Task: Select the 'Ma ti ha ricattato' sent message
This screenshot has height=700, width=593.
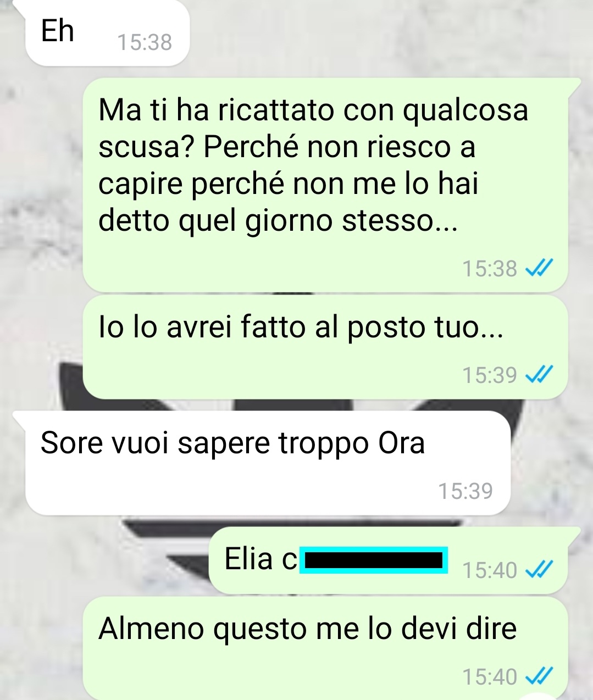Action: pyautogui.click(x=325, y=185)
